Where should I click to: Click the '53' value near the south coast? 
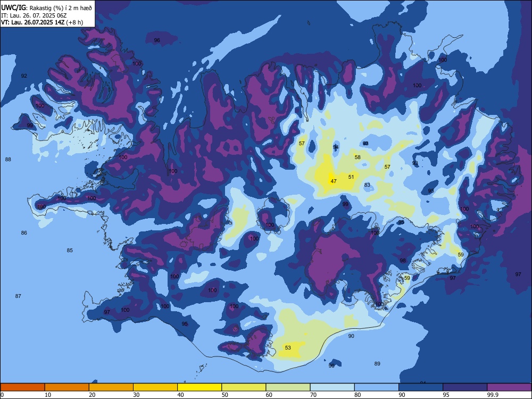[288, 347]
